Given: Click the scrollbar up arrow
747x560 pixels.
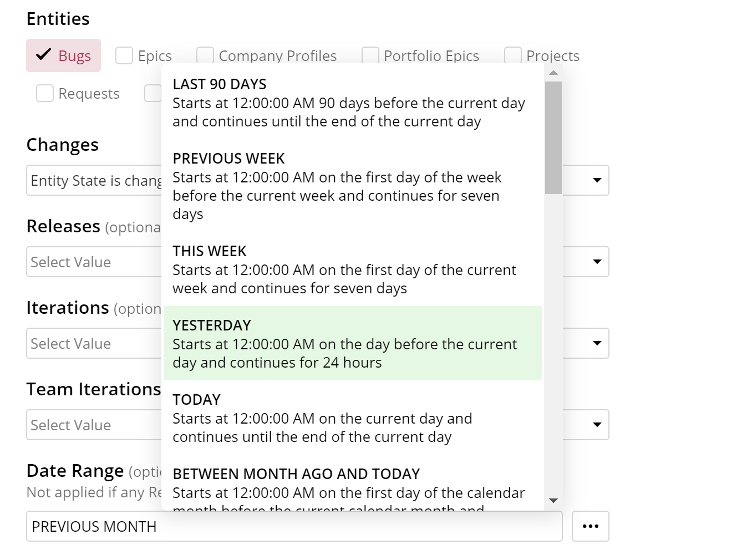Looking at the screenshot, I should click(x=553, y=73).
